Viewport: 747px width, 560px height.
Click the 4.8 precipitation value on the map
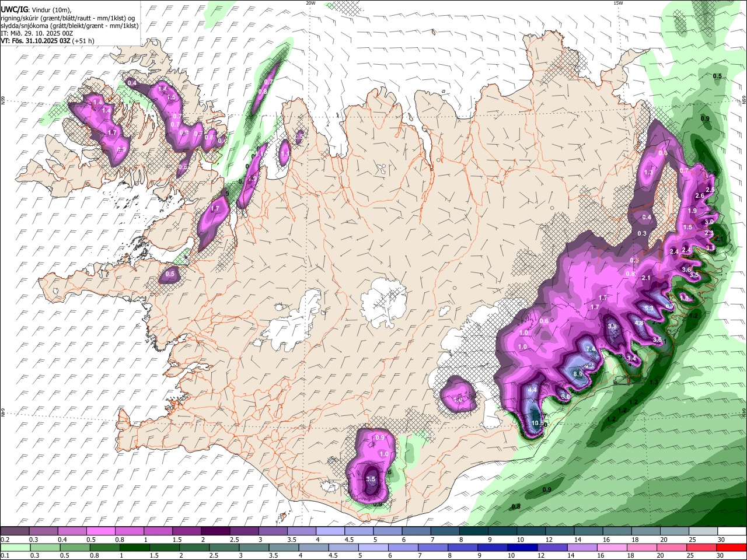pos(639,323)
